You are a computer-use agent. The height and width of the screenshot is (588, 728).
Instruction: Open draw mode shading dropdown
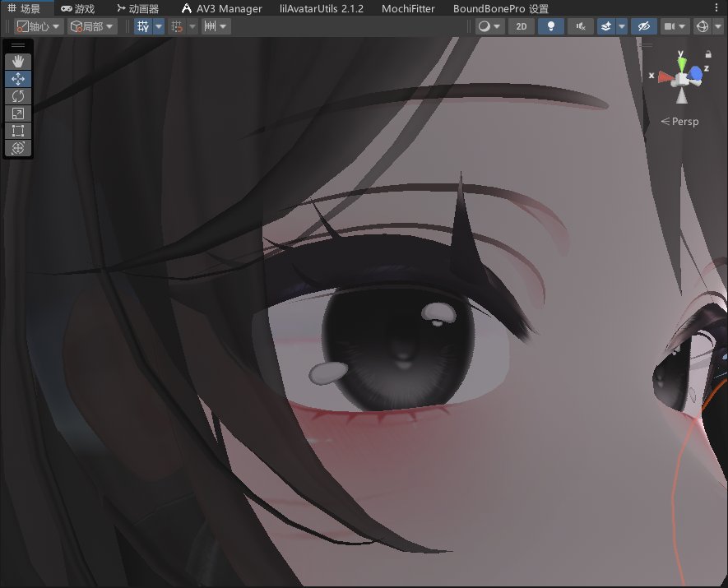point(489,26)
